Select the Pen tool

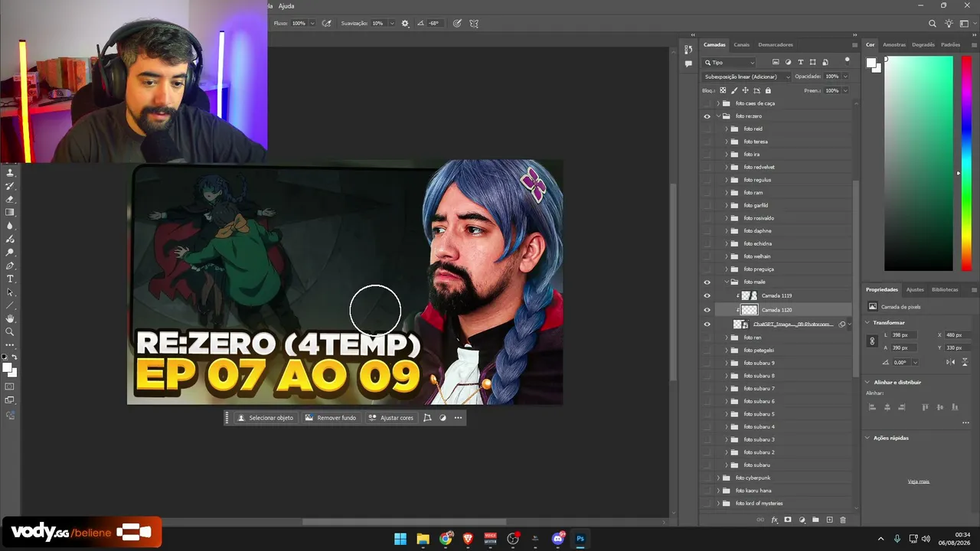10,266
